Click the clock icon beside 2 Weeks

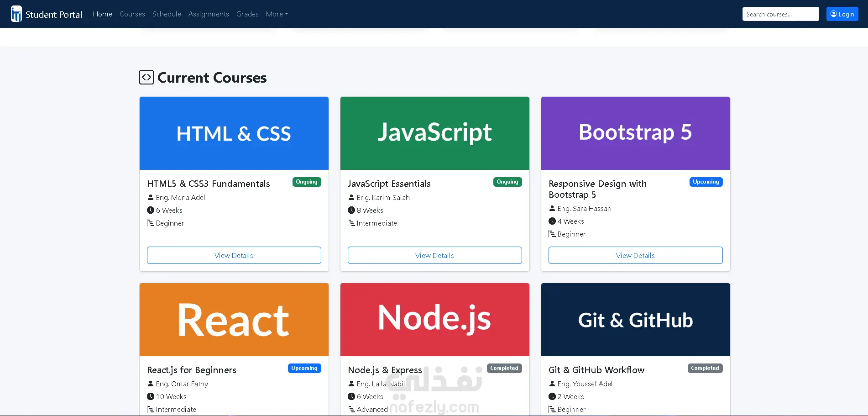click(552, 396)
